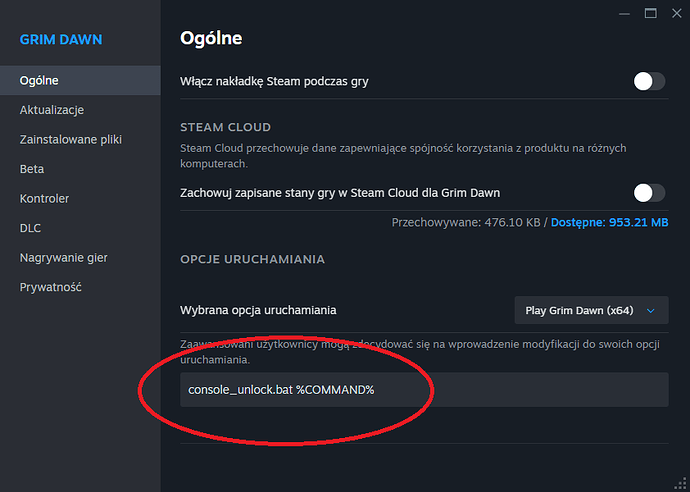Click the Wybrana opcja uruchamiania label
690x492 pixels.
[x=258, y=310]
